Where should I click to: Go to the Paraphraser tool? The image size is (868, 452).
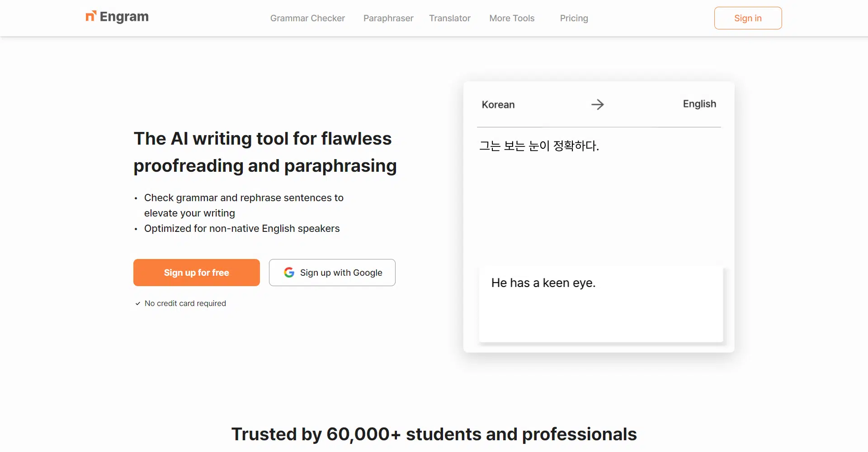coord(388,18)
